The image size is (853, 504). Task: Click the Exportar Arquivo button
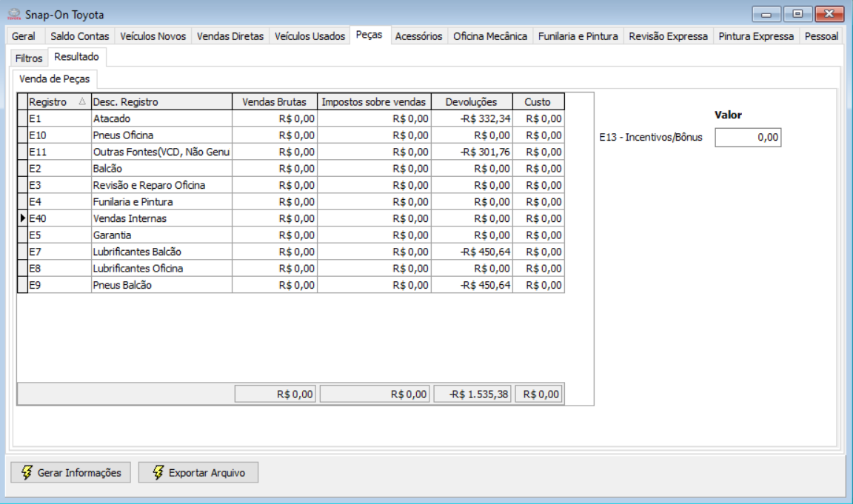pyautogui.click(x=198, y=472)
